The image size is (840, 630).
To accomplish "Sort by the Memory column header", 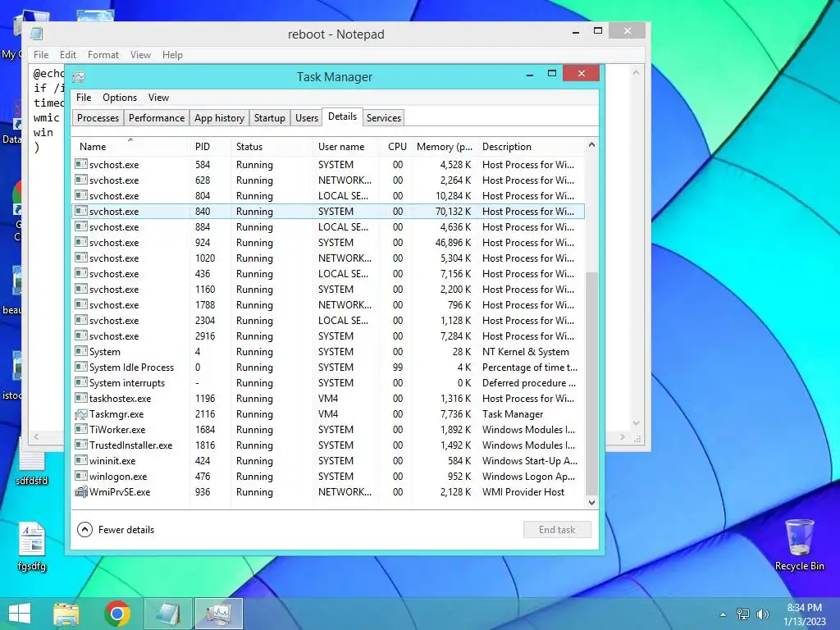I will click(x=445, y=147).
